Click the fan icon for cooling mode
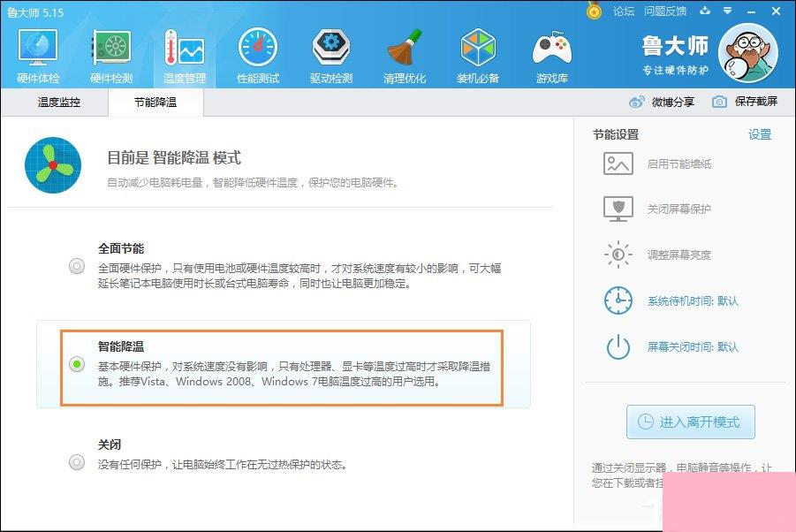This screenshot has width=796, height=532. point(53,165)
